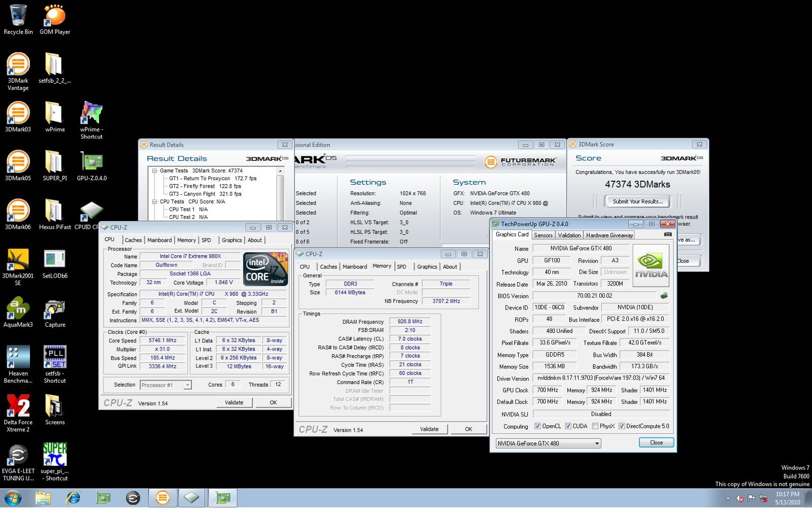Switch to Caches tab in CPU-Z processor window

[x=133, y=240]
